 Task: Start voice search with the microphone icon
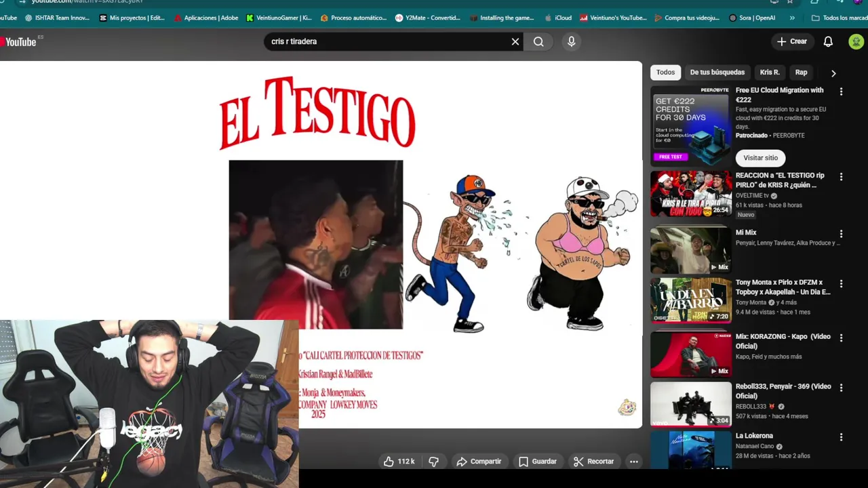[x=571, y=42]
